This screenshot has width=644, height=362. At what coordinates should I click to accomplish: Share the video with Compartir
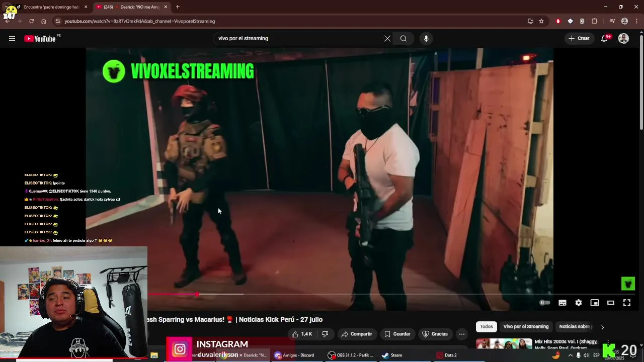pyautogui.click(x=357, y=334)
